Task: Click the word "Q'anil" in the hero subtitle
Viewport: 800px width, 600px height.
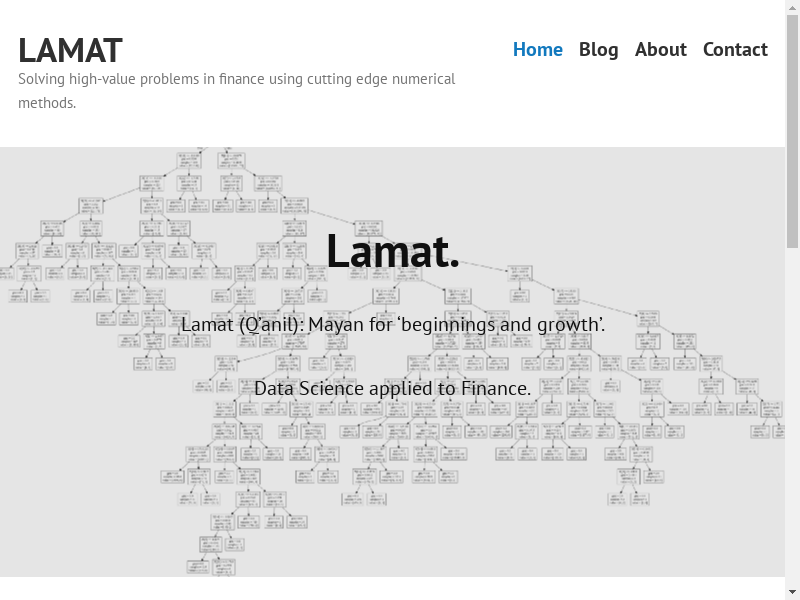Action: pos(270,325)
